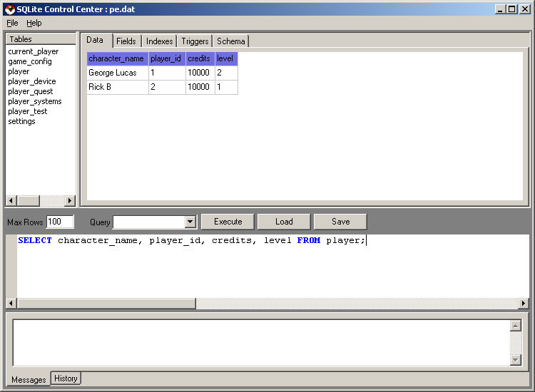535x392 pixels.
Task: Choose the settings table
Action: (21, 121)
